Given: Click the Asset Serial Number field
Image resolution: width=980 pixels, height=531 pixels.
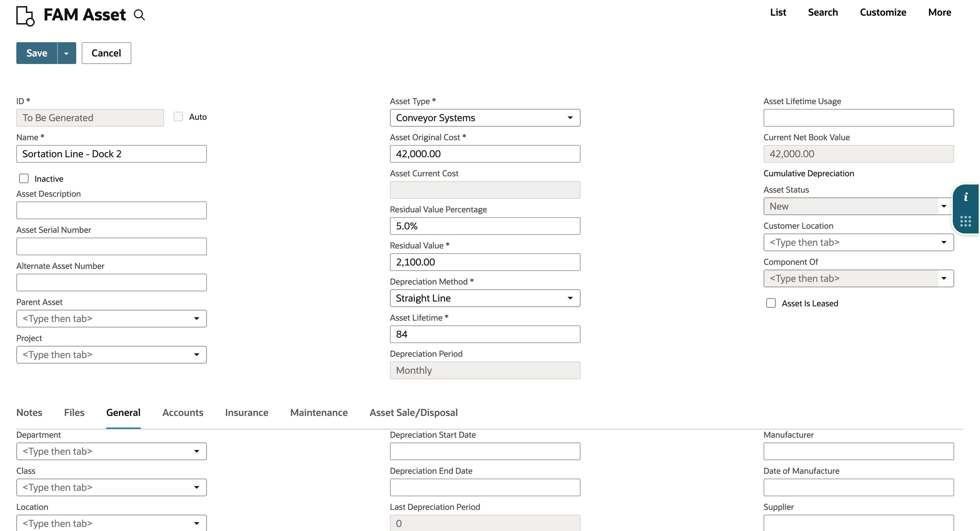Looking at the screenshot, I should pos(112,247).
